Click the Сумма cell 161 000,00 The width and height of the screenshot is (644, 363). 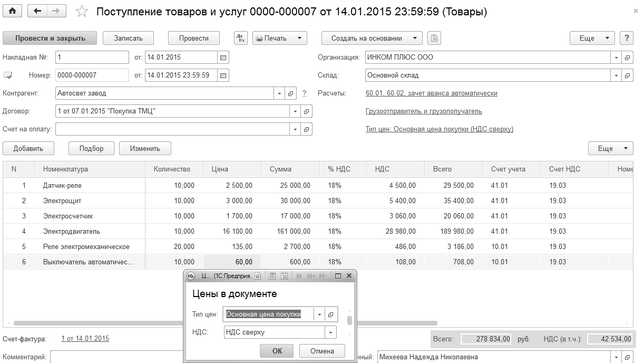pyautogui.click(x=290, y=231)
